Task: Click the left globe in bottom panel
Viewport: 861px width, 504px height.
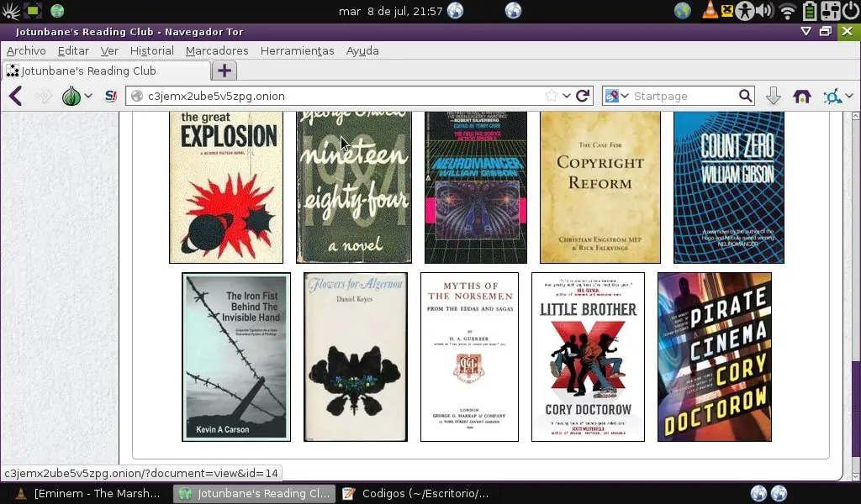Action: pyautogui.click(x=758, y=494)
